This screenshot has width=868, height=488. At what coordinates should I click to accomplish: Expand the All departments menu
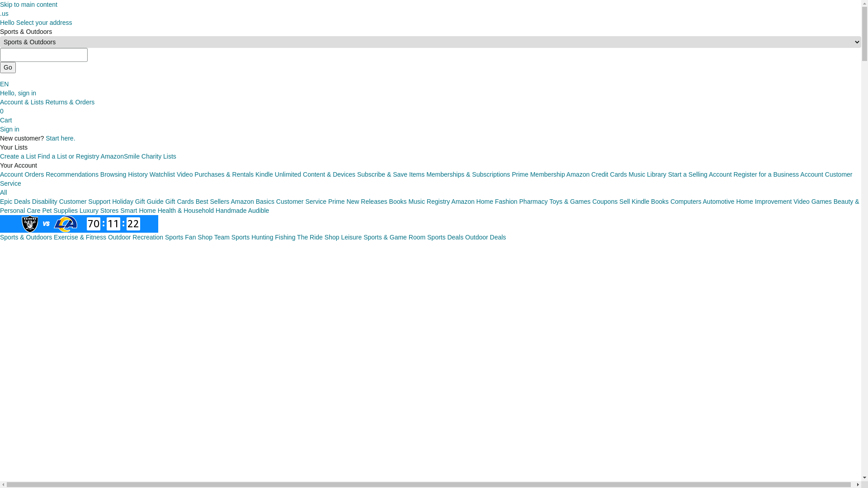4,192
